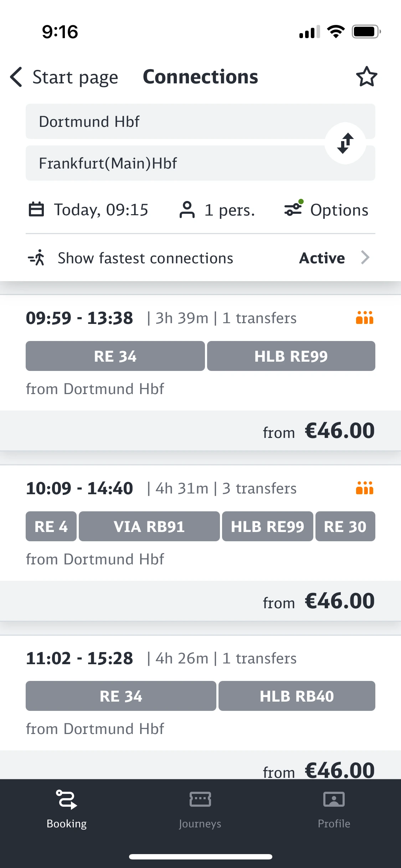Tap occupancy indicator on 10:09 connection

click(364, 488)
